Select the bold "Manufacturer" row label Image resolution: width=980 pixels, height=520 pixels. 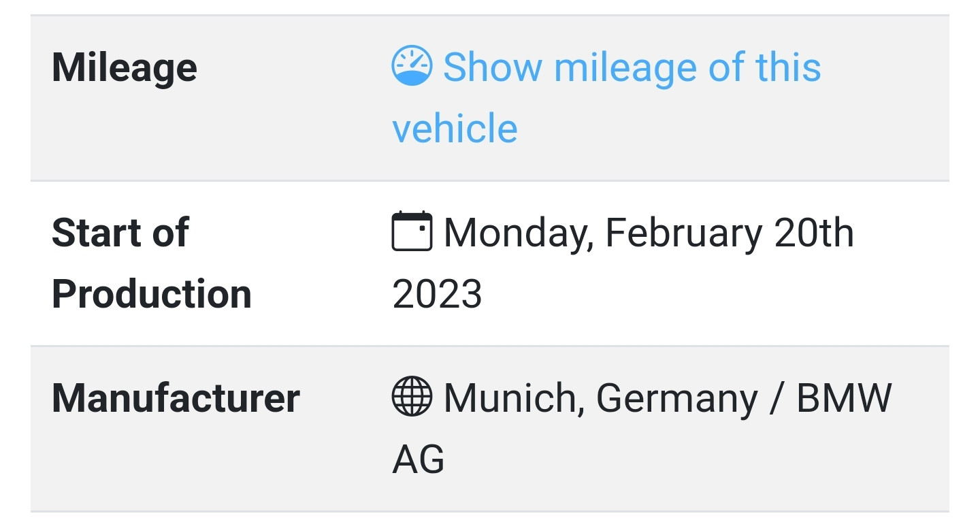tap(176, 397)
